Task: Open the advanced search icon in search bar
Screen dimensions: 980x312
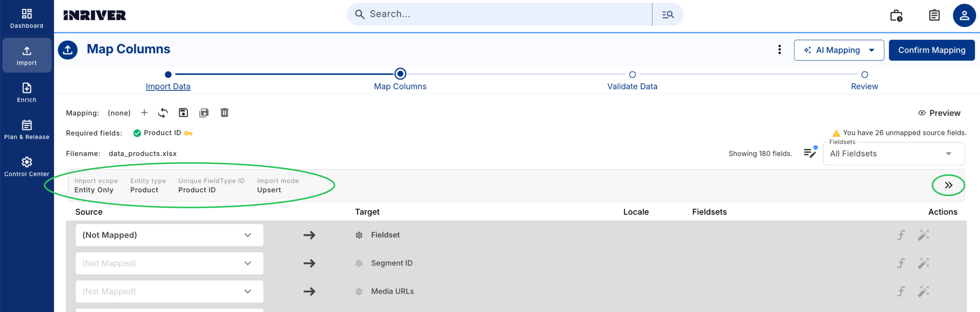Action: click(x=668, y=14)
